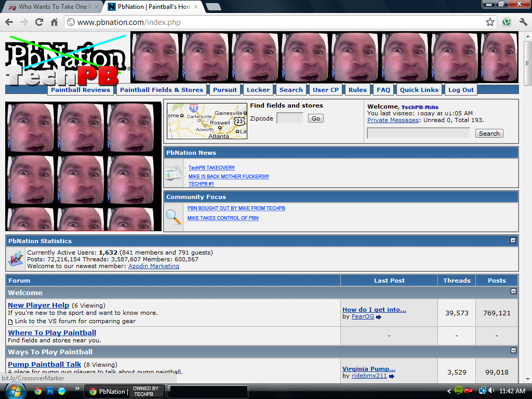
Task: Launch Chrome from the quick launch bar
Action: coord(38,391)
